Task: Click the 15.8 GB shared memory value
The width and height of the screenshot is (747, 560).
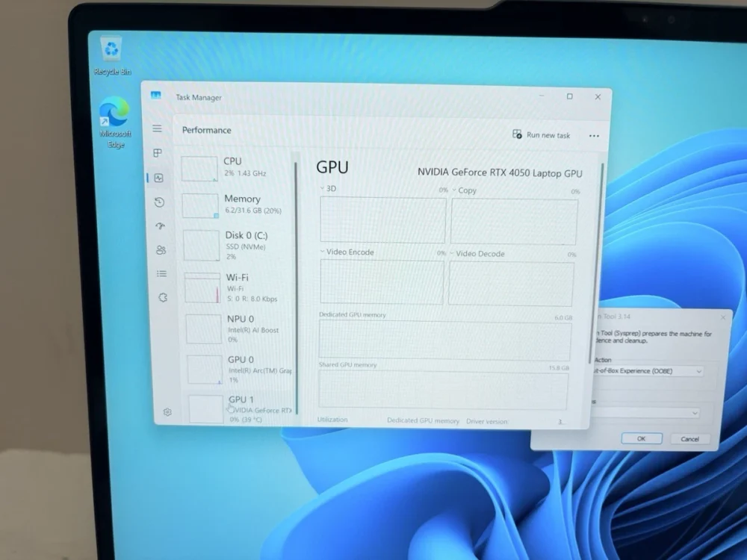Action: (559, 368)
